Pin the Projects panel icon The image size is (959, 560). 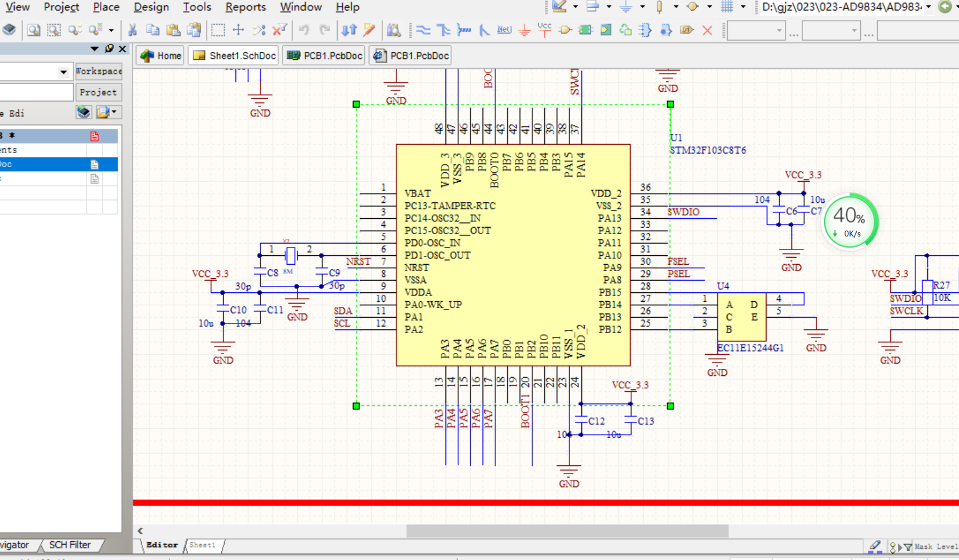coord(109,49)
